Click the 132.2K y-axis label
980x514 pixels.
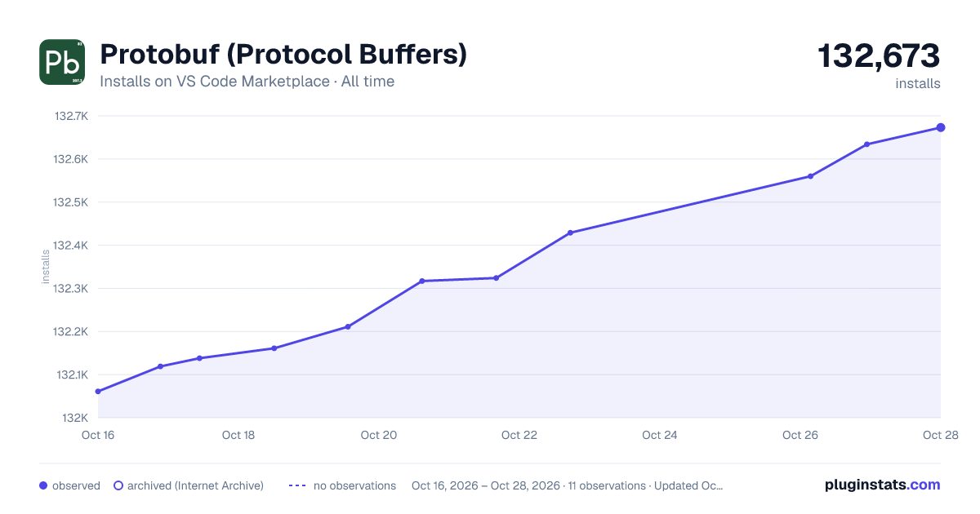point(71,332)
